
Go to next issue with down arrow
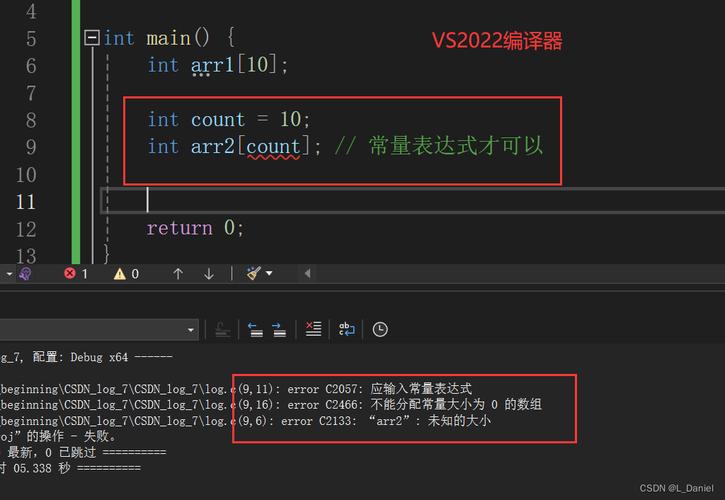[x=209, y=274]
